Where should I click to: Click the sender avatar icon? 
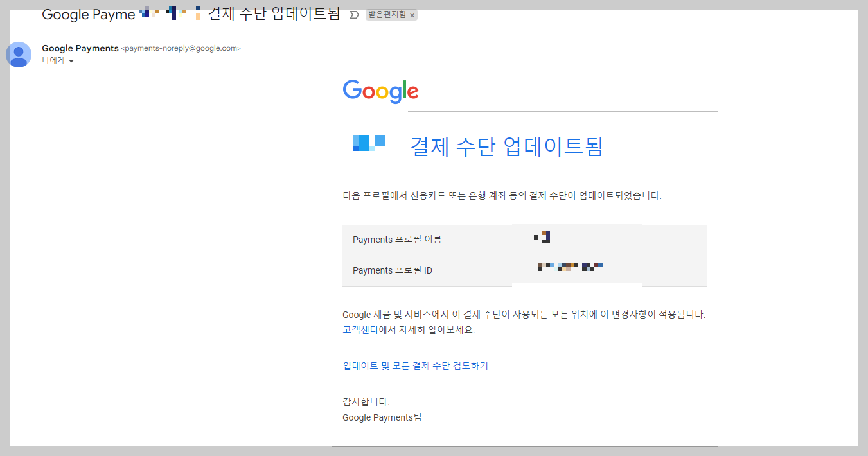pyautogui.click(x=19, y=55)
